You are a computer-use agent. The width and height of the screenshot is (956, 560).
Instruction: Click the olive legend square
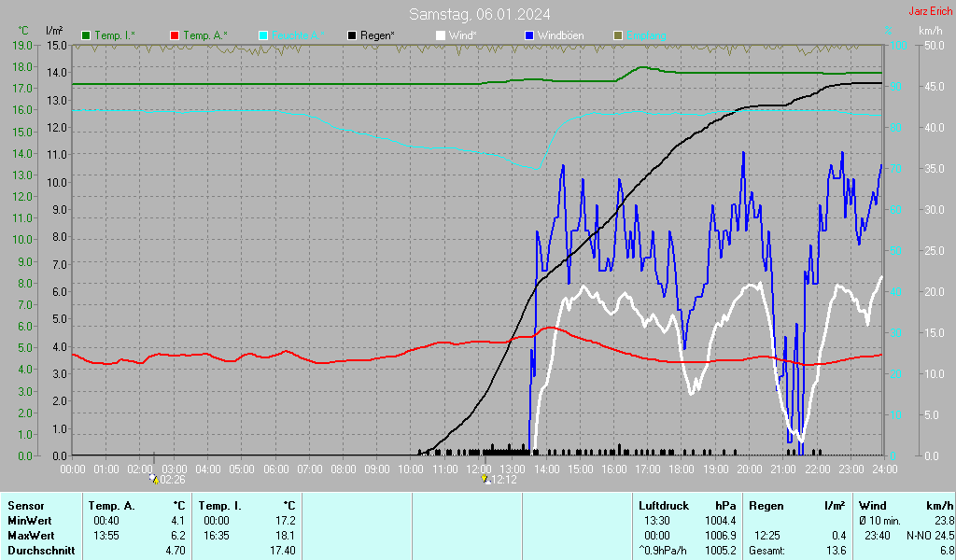[618, 35]
